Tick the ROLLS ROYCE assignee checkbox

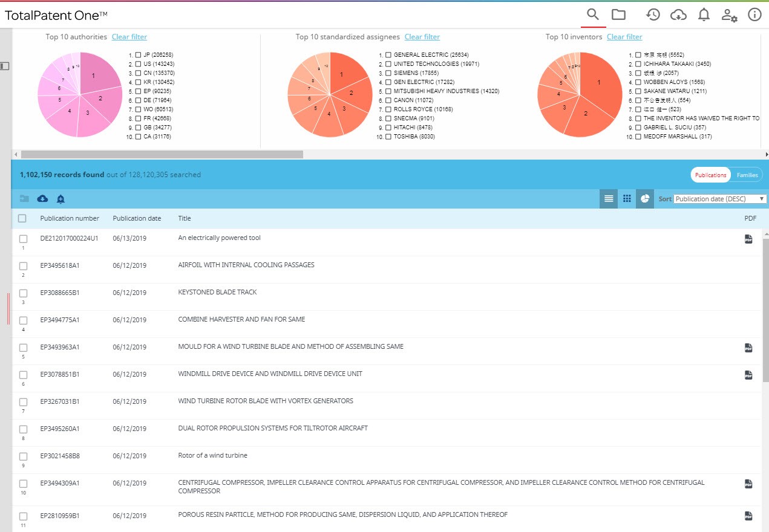[x=388, y=109]
